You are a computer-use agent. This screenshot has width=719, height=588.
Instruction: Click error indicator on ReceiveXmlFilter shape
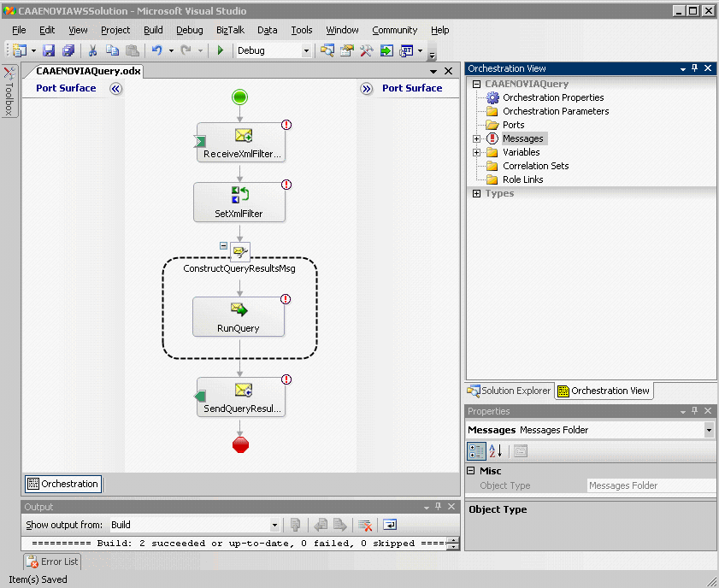[286, 125]
